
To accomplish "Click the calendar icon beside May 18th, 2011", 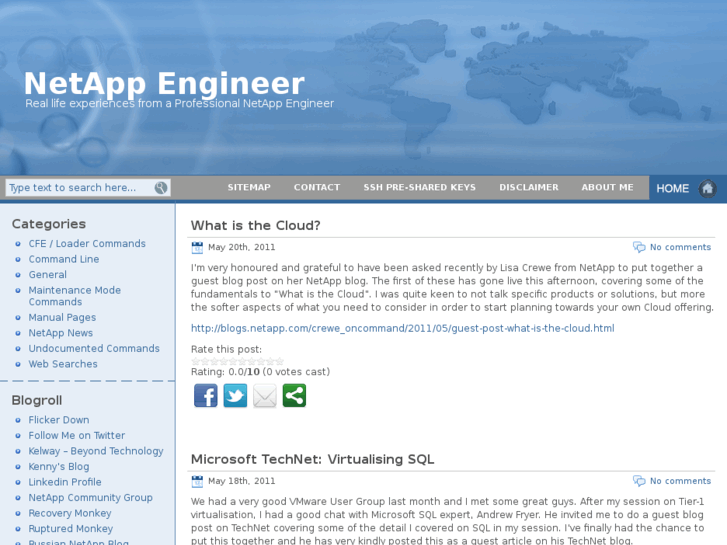I will [197, 481].
